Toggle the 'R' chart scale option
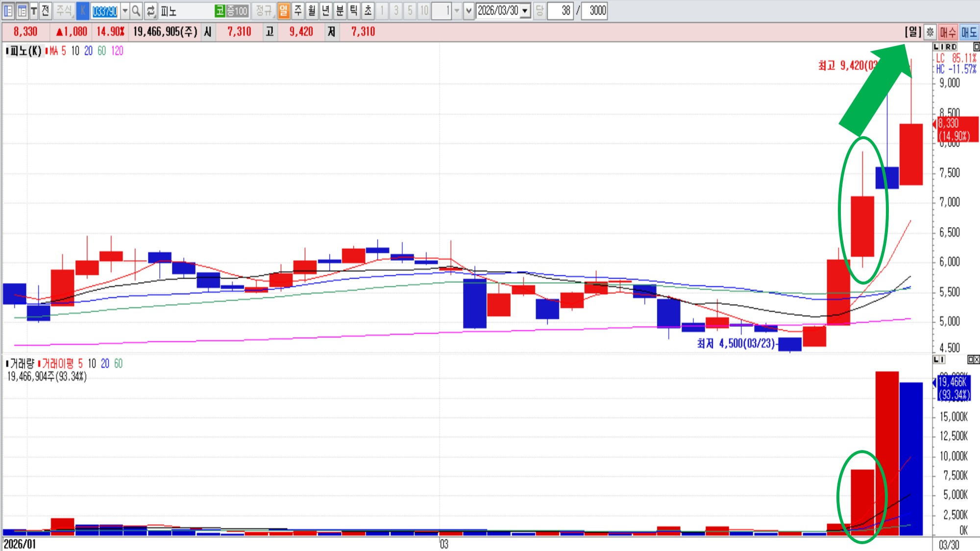 click(x=948, y=47)
